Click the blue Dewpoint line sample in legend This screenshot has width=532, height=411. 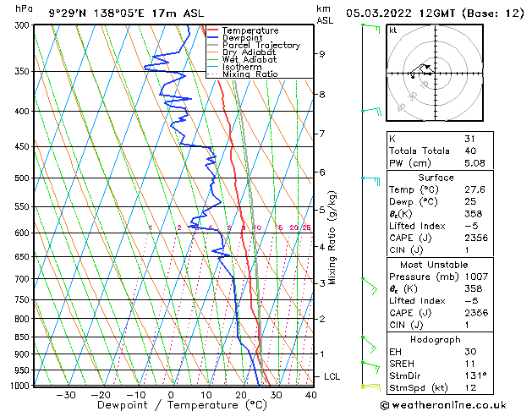[212, 38]
